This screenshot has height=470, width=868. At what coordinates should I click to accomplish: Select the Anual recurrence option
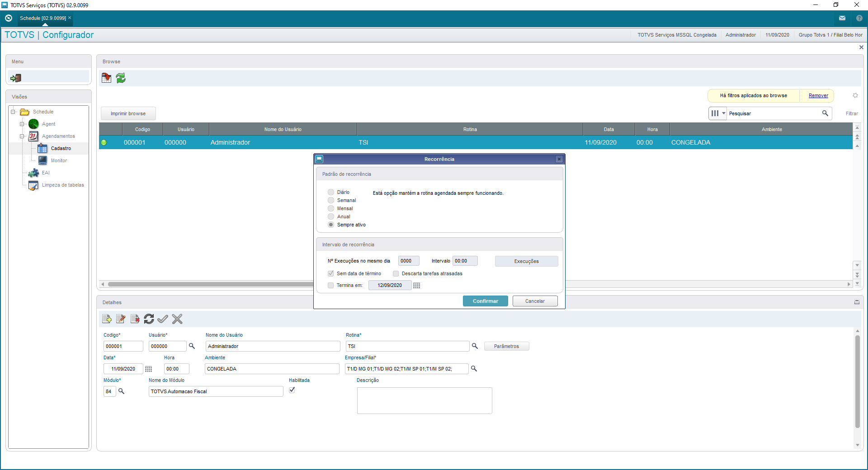click(331, 216)
